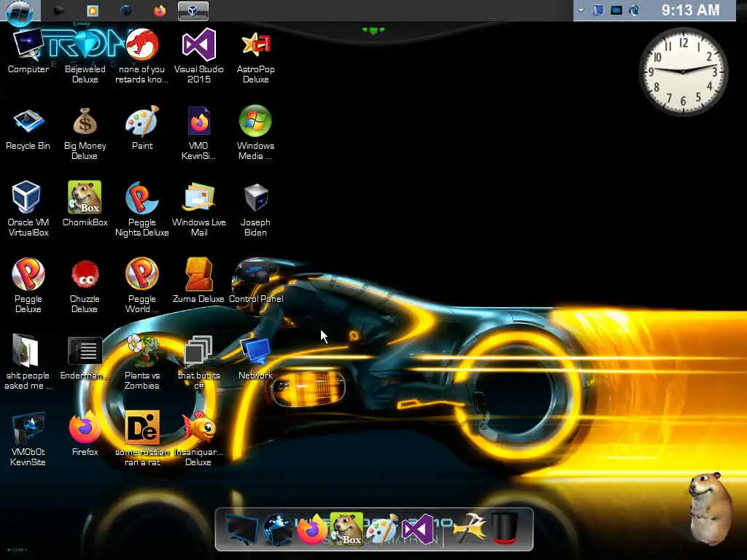Open Control Panel desktop icon
747x560 pixels.
coord(256,281)
